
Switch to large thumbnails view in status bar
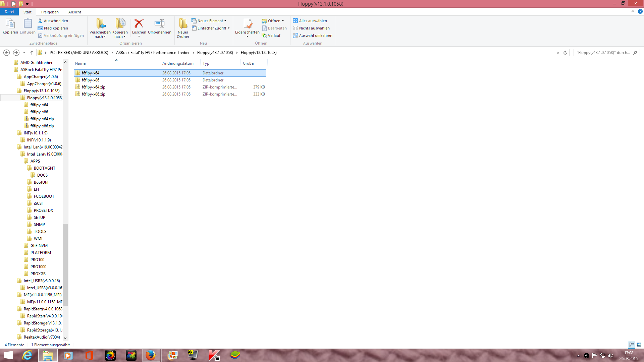point(639,345)
